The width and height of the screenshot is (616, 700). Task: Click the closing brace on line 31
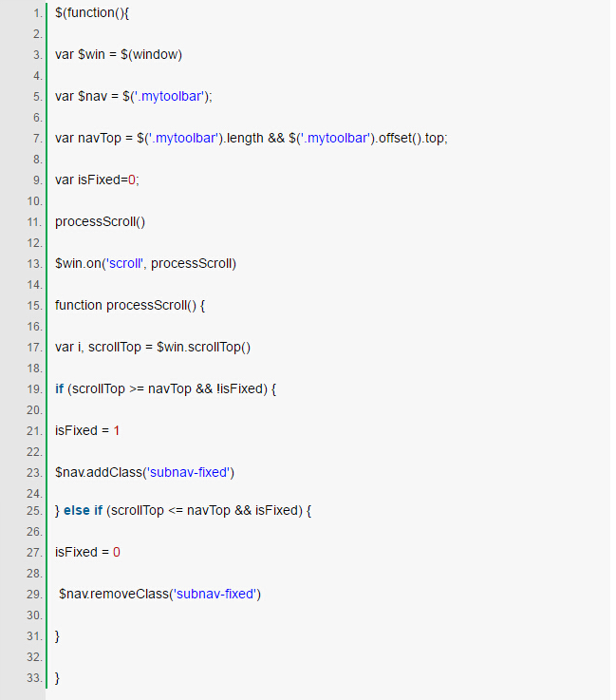click(57, 636)
